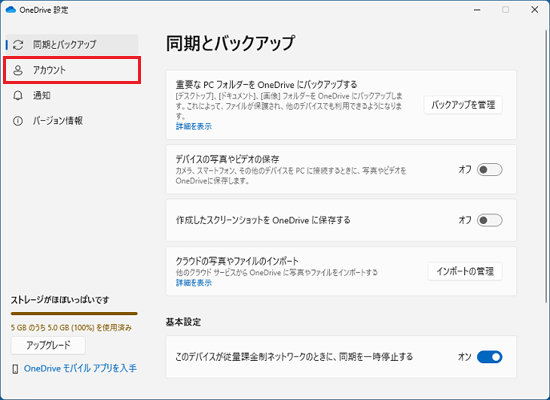550x400 pixels.
Task: Open the 同期とバックアップ section
Action: pos(72,45)
